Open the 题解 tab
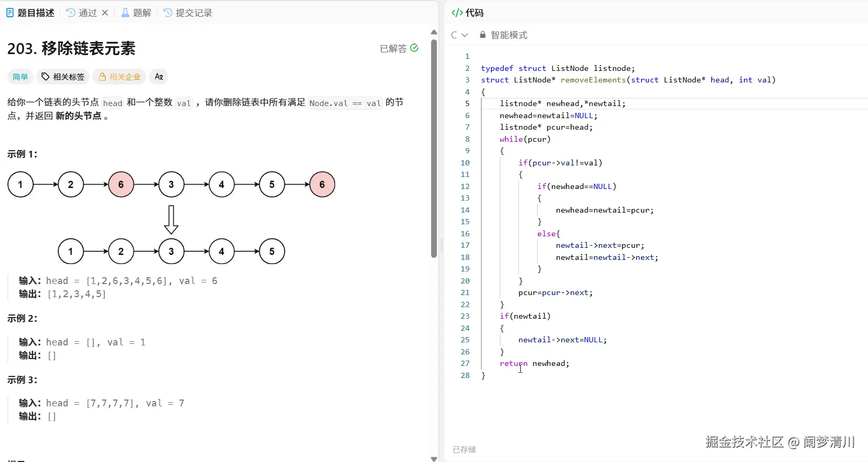 (x=136, y=13)
